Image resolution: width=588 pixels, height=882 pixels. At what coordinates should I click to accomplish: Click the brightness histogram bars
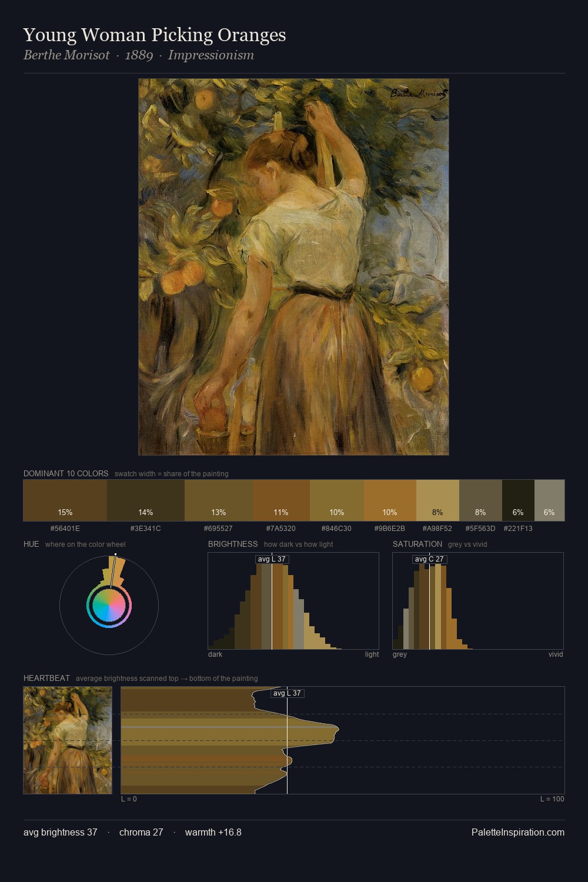pyautogui.click(x=276, y=606)
